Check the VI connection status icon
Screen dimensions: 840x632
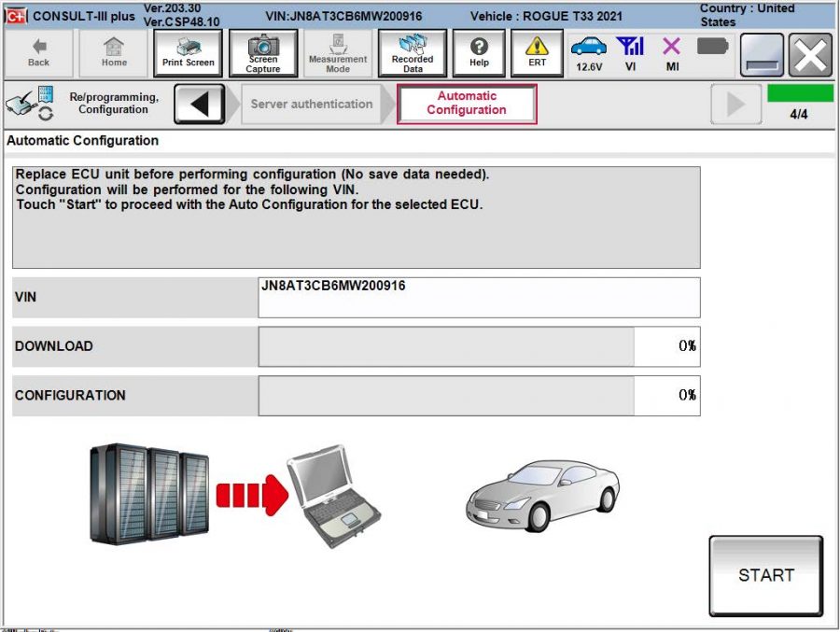pyautogui.click(x=631, y=51)
